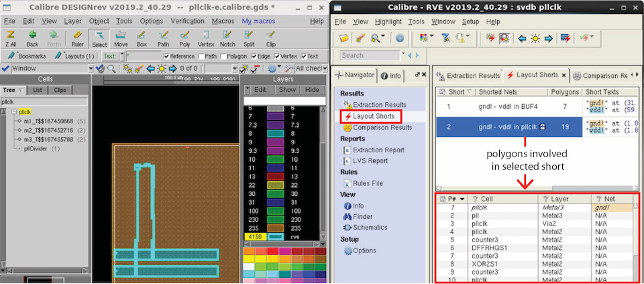The width and height of the screenshot is (644, 284).
Task: Click the Hide button in Layers panel
Action: pyautogui.click(x=312, y=90)
